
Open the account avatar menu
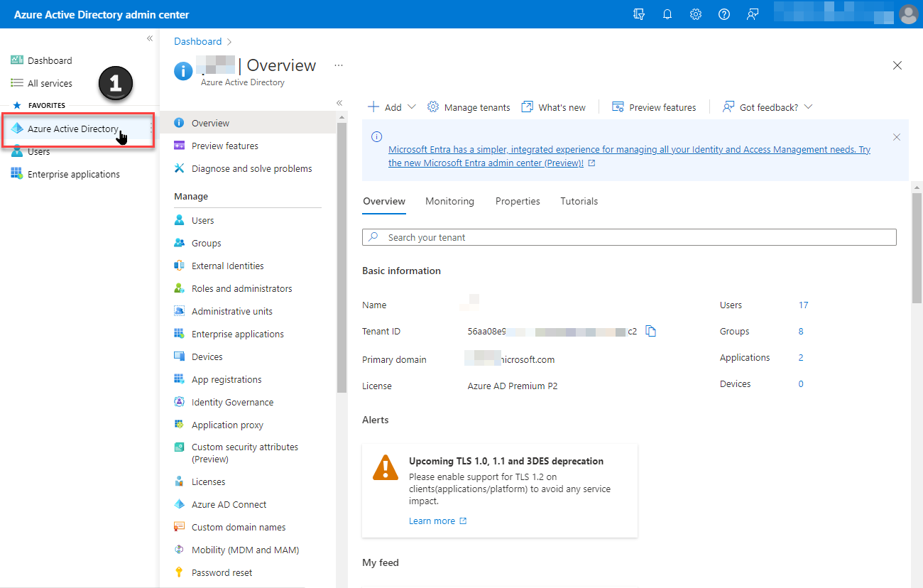tap(908, 14)
